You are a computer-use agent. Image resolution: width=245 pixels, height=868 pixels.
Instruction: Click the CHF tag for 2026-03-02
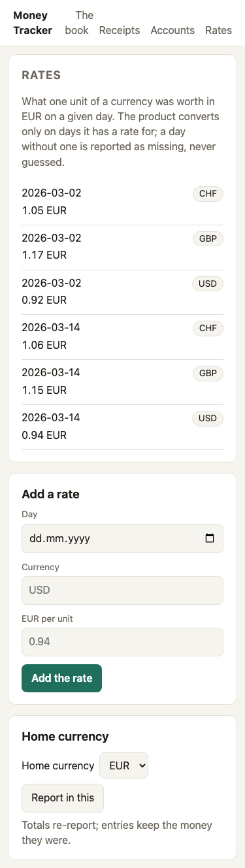(208, 194)
